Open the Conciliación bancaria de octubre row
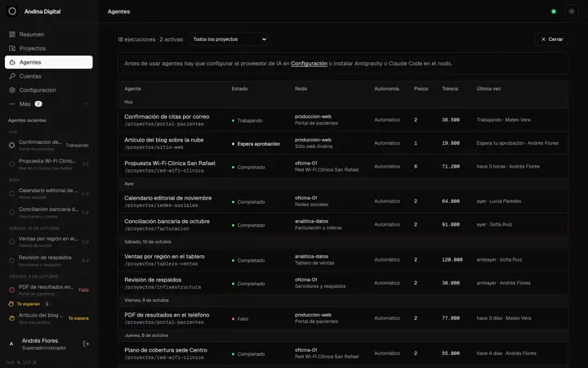Image resolution: width=588 pixels, height=368 pixels. click(343, 225)
